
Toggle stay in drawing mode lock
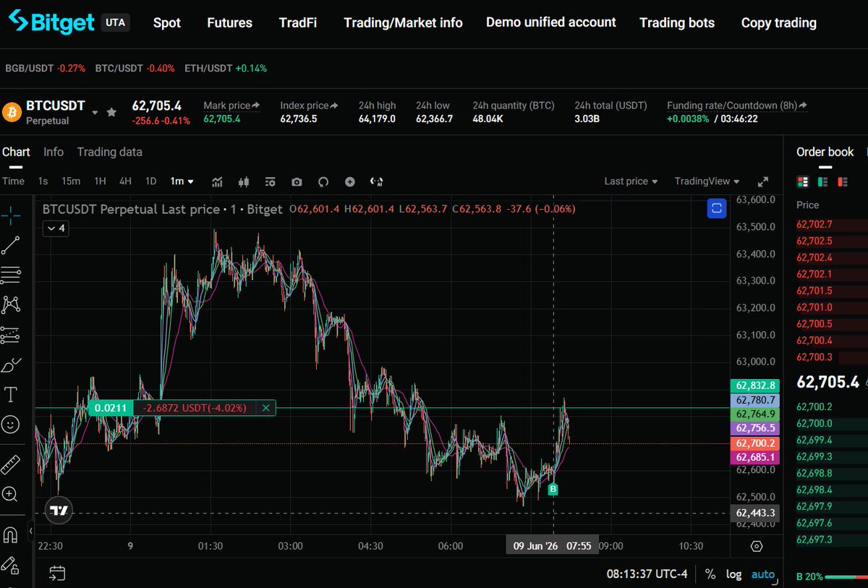(11, 564)
